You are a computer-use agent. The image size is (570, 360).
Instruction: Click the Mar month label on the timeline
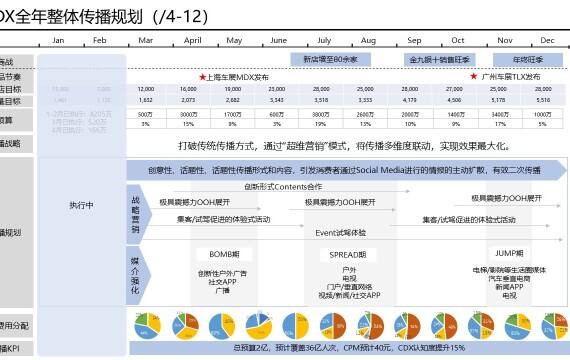(145, 40)
